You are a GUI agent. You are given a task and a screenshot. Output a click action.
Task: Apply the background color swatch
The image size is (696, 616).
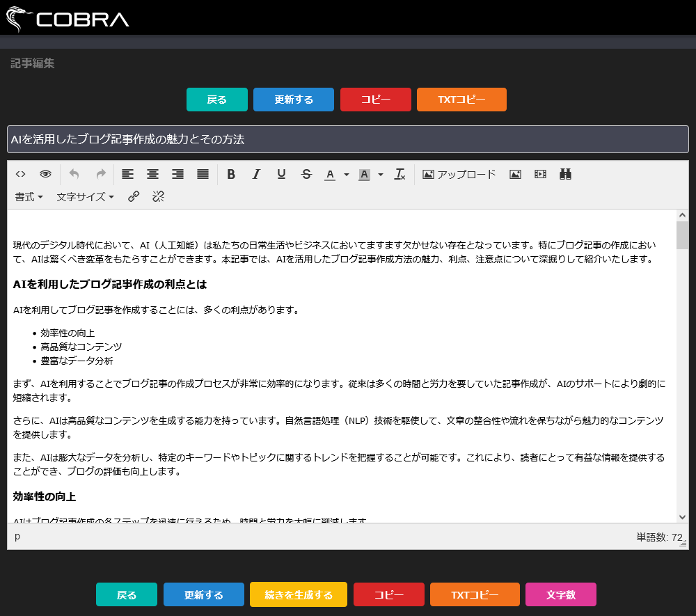[364, 174]
